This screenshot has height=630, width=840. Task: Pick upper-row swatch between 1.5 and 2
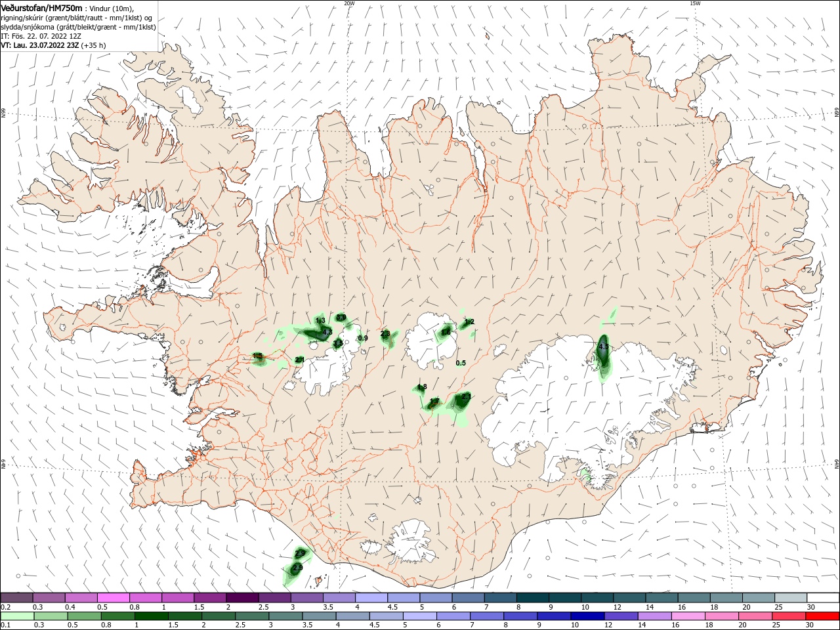210,597
